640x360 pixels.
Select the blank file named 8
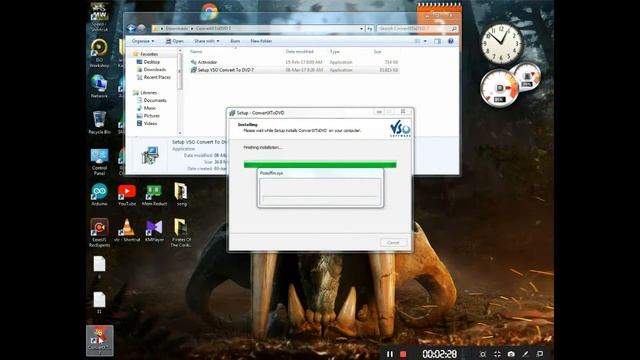(99, 267)
